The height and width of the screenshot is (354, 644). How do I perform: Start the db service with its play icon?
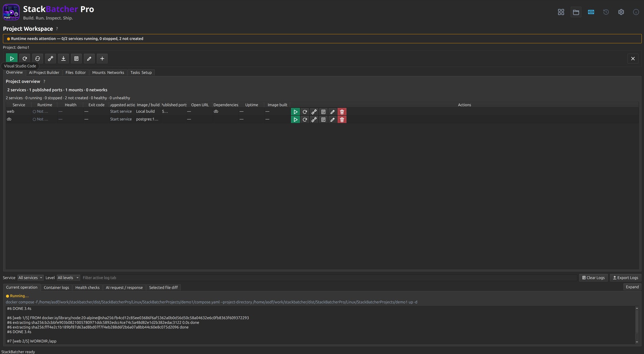[295, 120]
